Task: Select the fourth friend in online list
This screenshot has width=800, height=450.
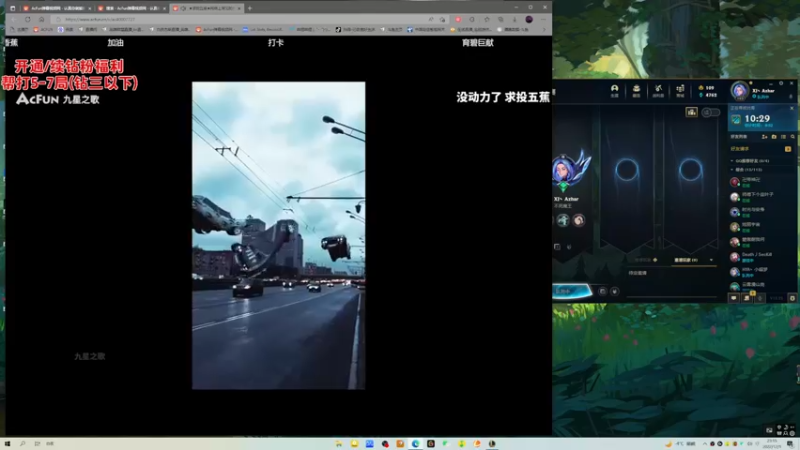Action: coord(763,227)
